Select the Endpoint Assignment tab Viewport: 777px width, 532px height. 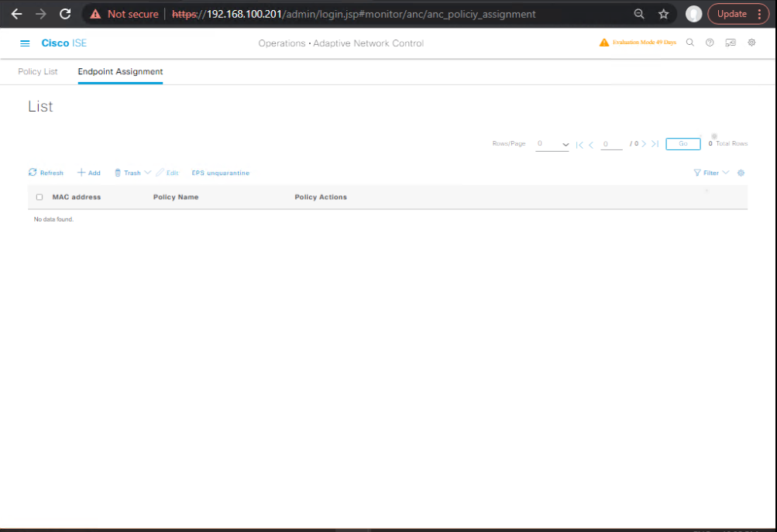pos(120,71)
